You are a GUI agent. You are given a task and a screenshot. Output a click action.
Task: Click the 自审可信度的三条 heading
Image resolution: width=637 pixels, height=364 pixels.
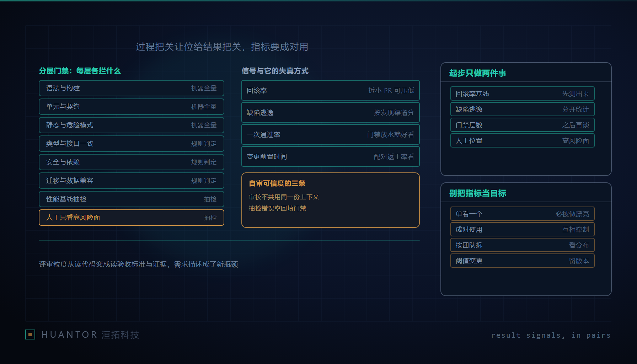point(277,183)
